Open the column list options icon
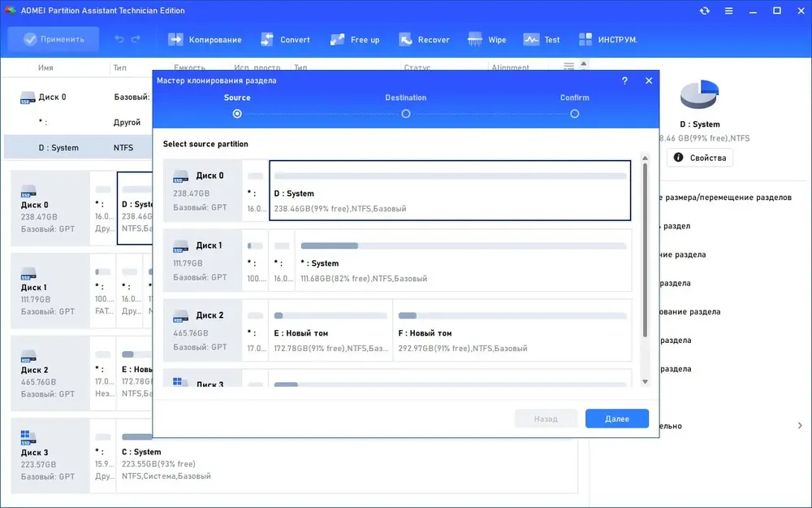The image size is (812, 508). click(568, 67)
